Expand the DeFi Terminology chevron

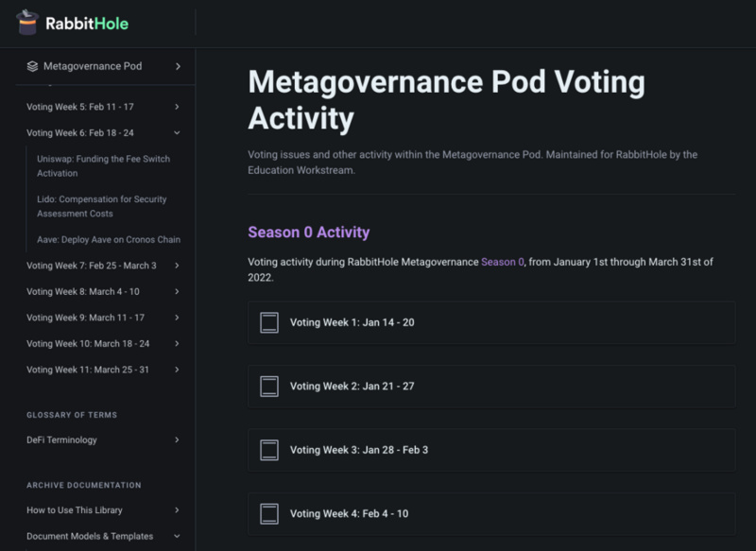tap(178, 439)
